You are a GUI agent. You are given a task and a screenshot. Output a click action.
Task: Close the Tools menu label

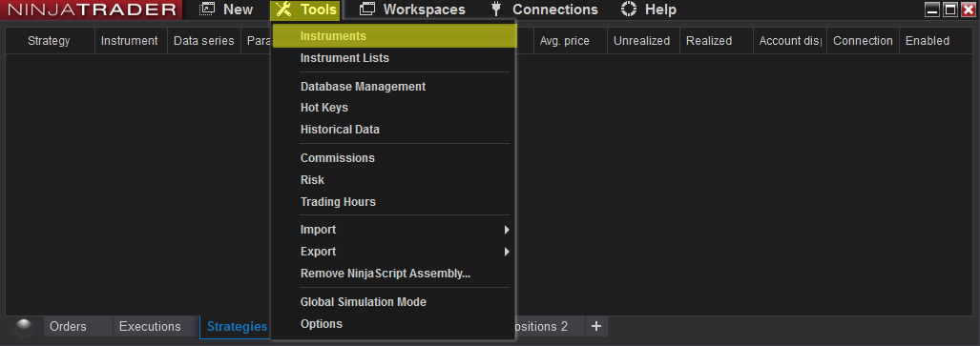(x=318, y=10)
